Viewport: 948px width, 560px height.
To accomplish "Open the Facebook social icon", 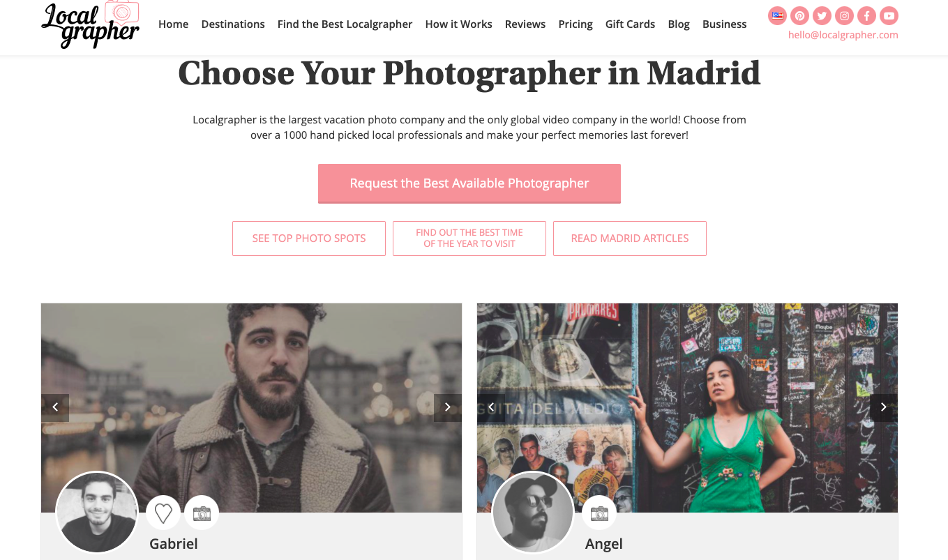I will coord(866,15).
